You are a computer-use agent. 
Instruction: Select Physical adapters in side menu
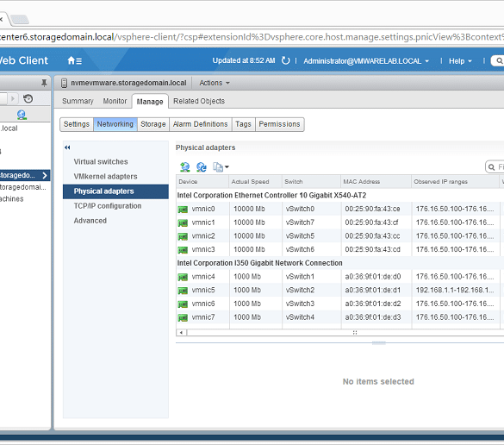pos(115,191)
